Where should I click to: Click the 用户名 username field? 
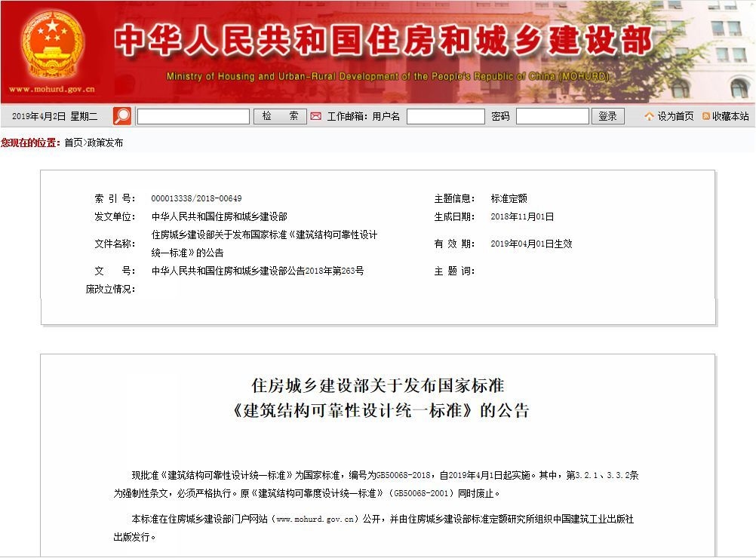pyautogui.click(x=446, y=115)
